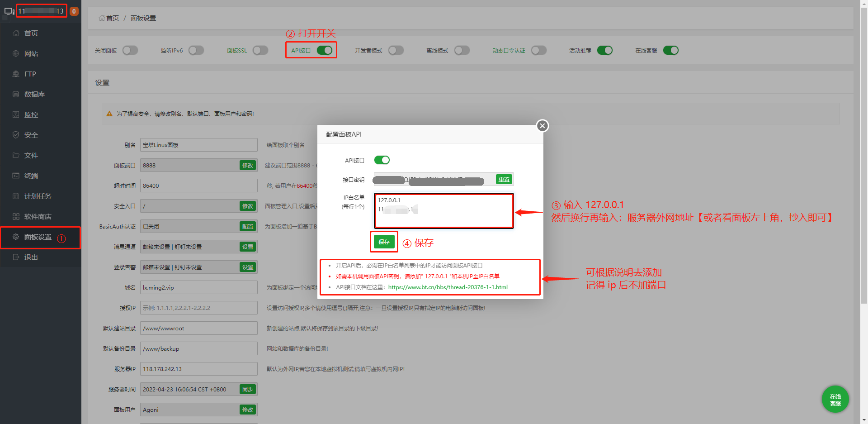Click the globe icon next to 网站
868x424 pixels.
(16, 53)
